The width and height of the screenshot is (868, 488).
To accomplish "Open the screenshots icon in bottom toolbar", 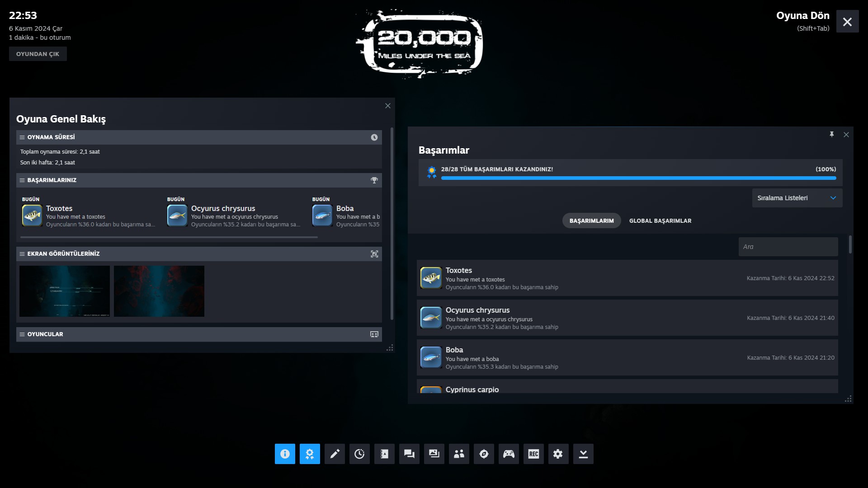I will [x=434, y=454].
